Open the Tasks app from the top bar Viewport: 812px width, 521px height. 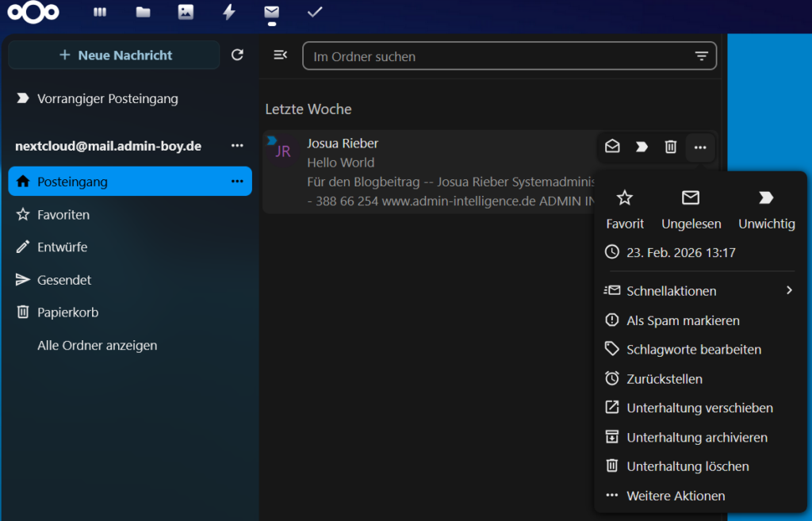point(314,12)
